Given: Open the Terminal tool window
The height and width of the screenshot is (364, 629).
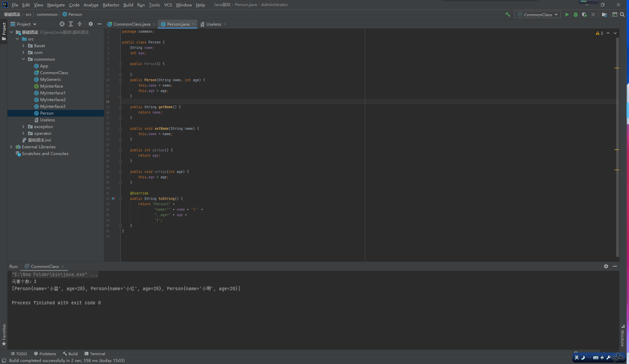Looking at the screenshot, I should point(95,354).
